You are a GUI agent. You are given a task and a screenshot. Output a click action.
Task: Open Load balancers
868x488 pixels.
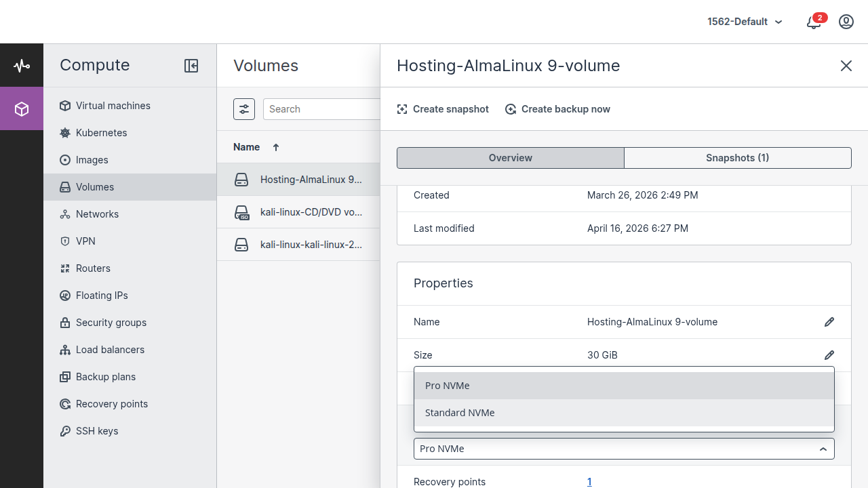(130, 350)
